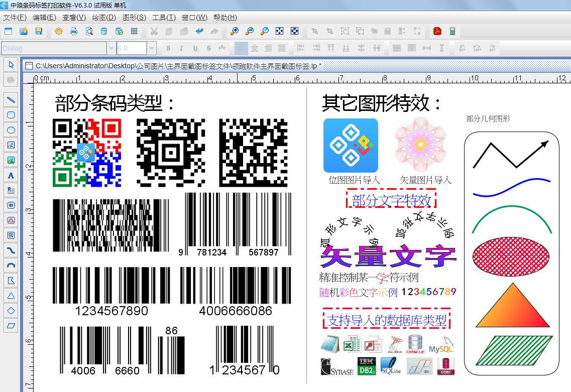The width and height of the screenshot is (571, 392).
Task: Open the database connection tool
Action: point(104,31)
